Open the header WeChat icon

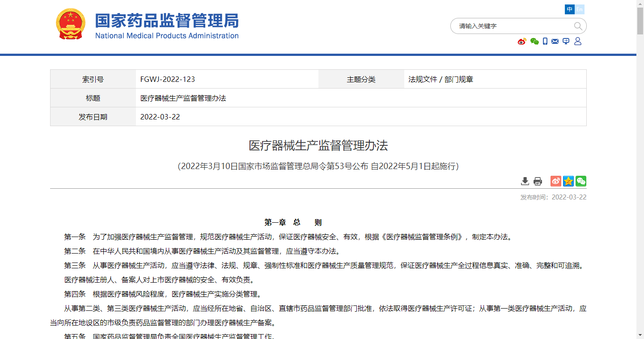[x=534, y=42]
